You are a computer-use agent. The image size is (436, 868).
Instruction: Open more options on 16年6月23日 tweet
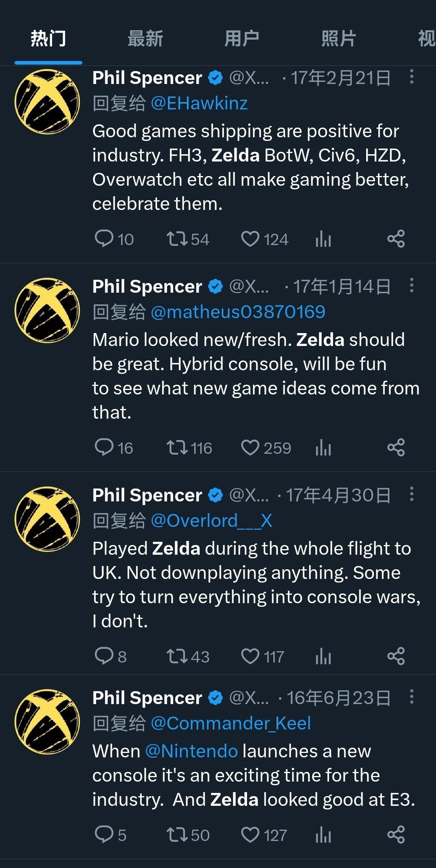coord(412,697)
